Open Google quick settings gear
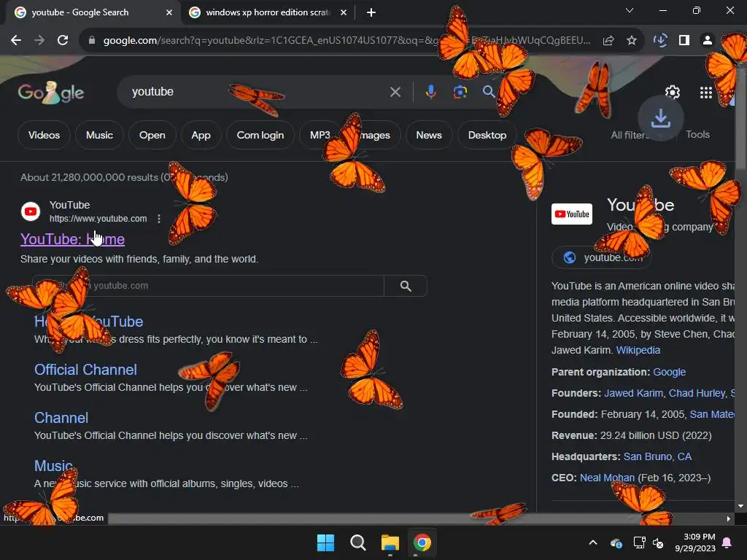The height and width of the screenshot is (560, 747). pyautogui.click(x=672, y=92)
